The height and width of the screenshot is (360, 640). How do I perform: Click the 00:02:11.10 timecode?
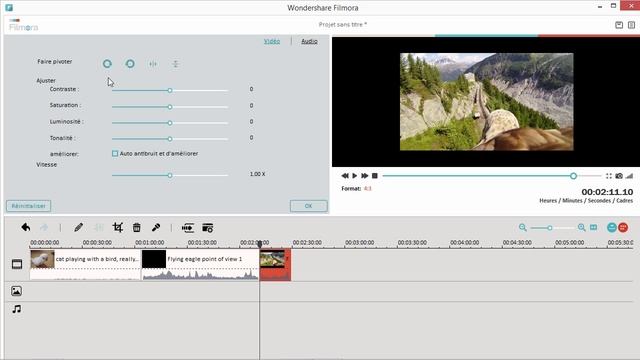[x=607, y=192]
